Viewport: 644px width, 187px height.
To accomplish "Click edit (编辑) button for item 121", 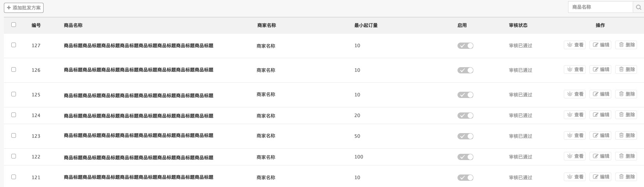I will click(600, 177).
